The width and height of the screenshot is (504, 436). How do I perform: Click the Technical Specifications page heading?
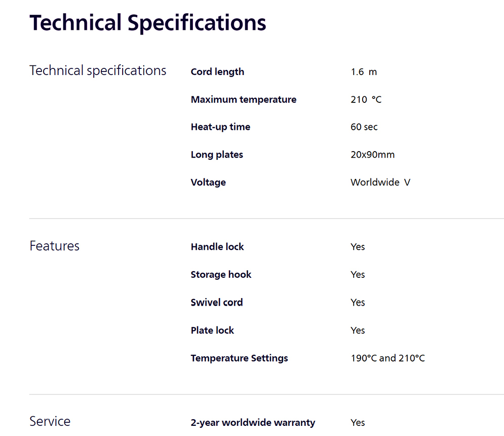click(x=148, y=23)
